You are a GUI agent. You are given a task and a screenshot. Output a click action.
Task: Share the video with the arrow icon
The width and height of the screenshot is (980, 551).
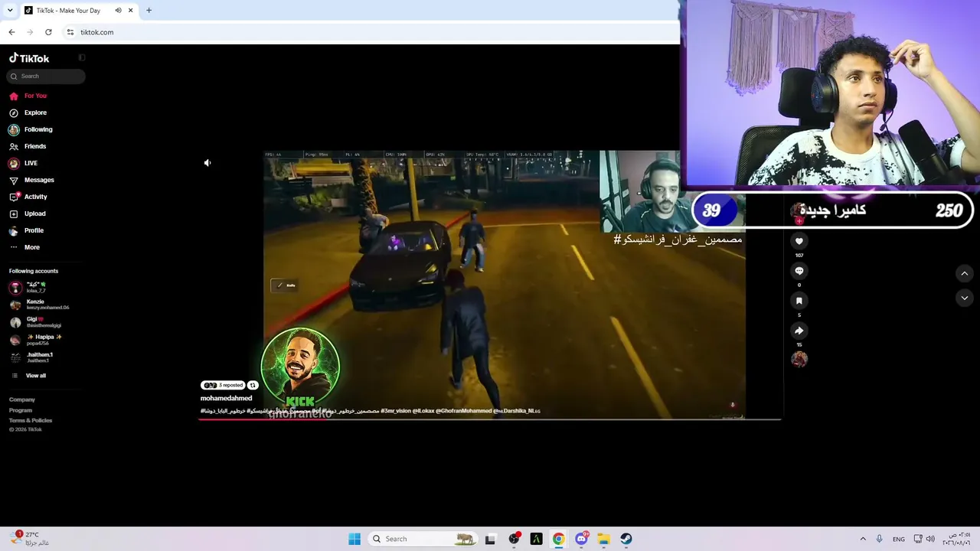799,331
